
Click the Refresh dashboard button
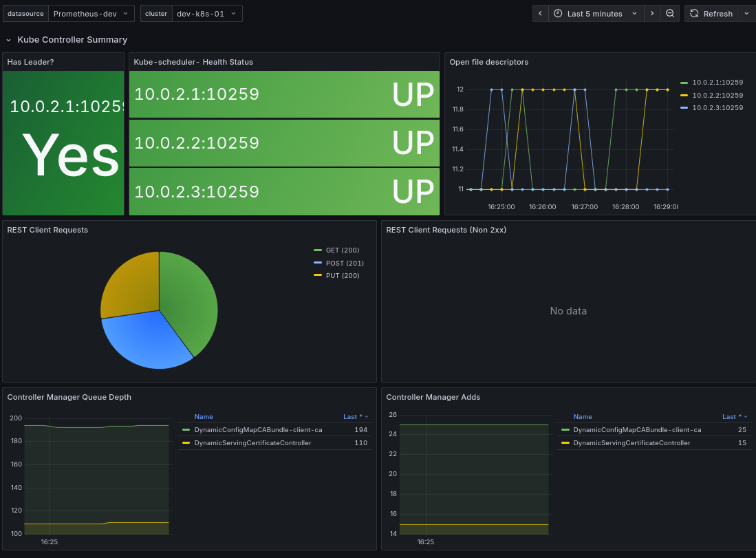tap(712, 14)
